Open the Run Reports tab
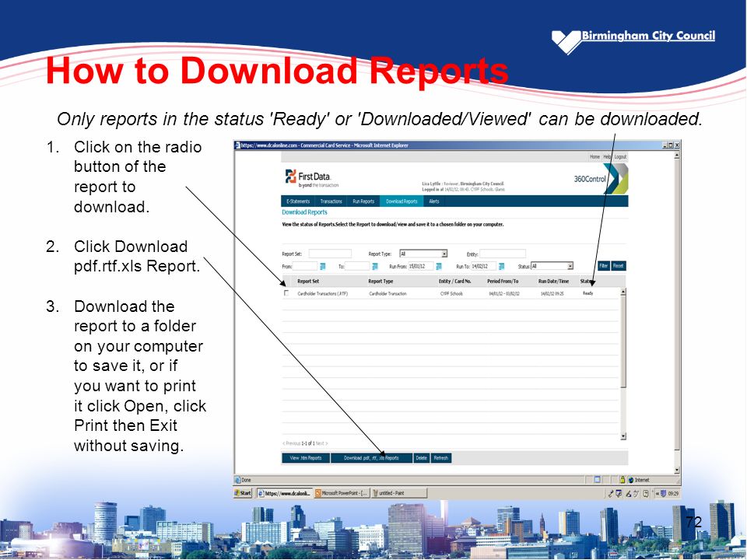Viewport: 747px width, 560px height. click(x=363, y=201)
